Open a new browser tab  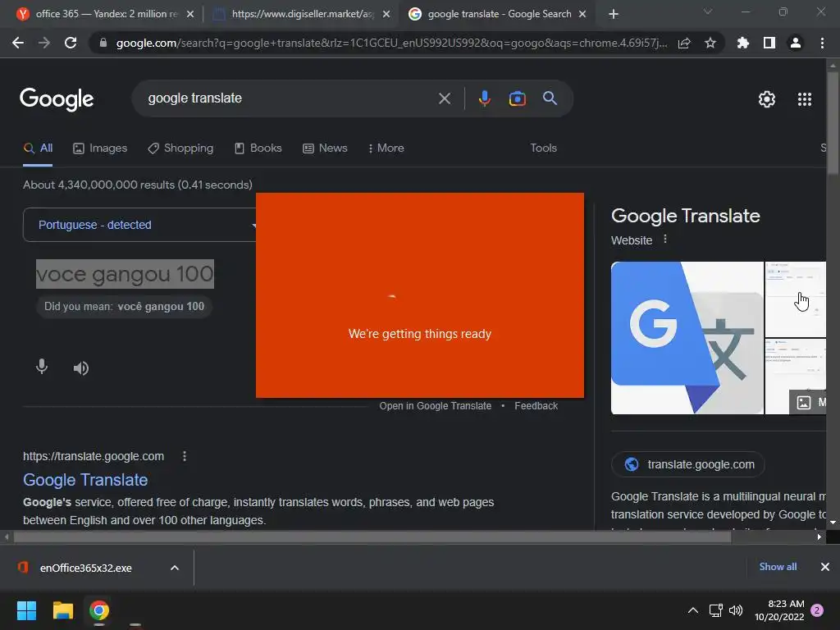click(614, 14)
